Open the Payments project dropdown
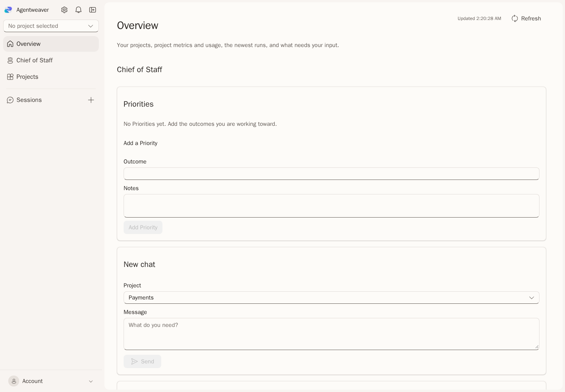 (x=332, y=298)
